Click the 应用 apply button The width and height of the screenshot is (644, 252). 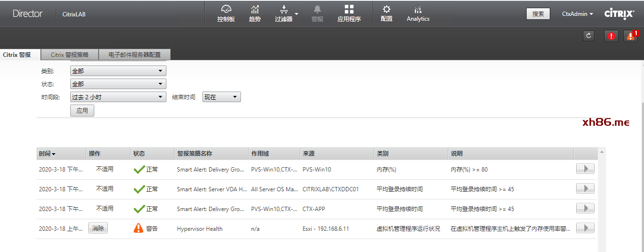82,110
